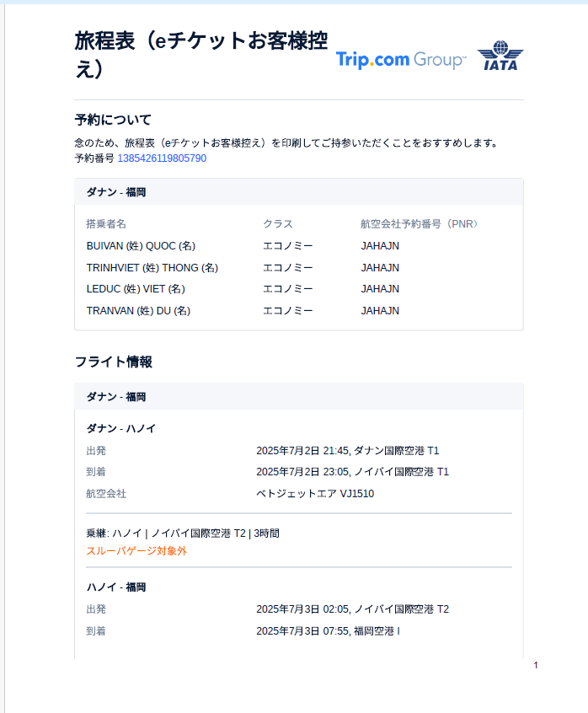
Task: Select the 旅程表 document title
Action: (x=201, y=56)
